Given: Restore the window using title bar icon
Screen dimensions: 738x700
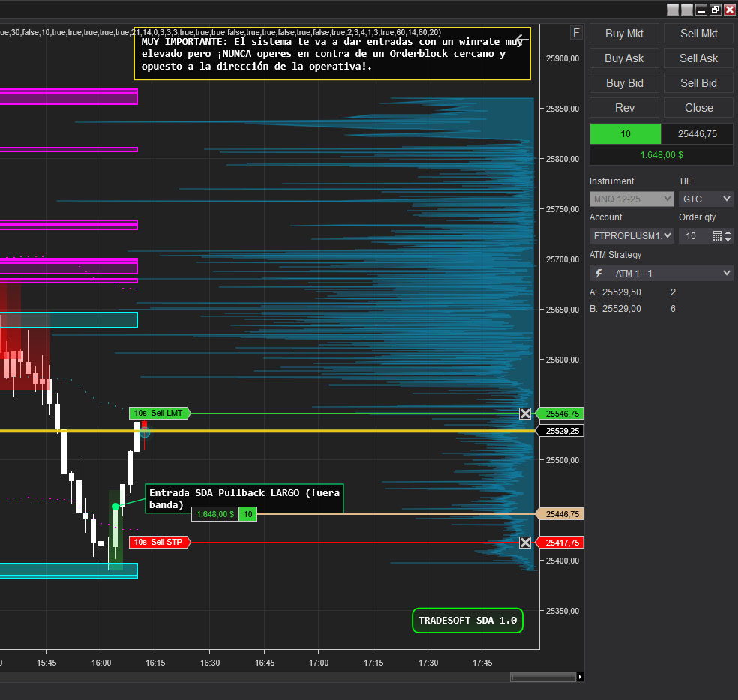Looking at the screenshot, I should [715, 10].
